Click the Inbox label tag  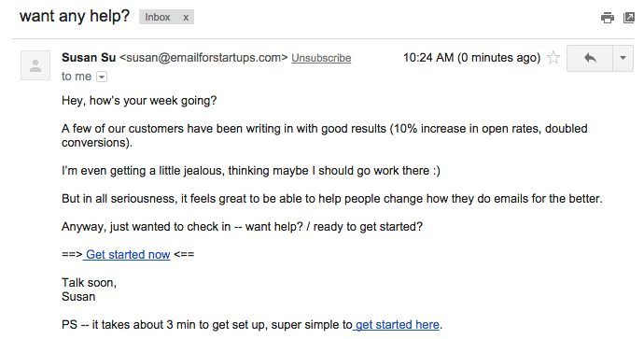click(158, 17)
